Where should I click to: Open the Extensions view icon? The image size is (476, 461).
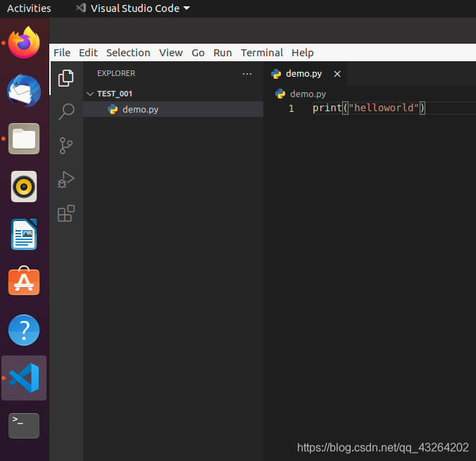tap(66, 213)
